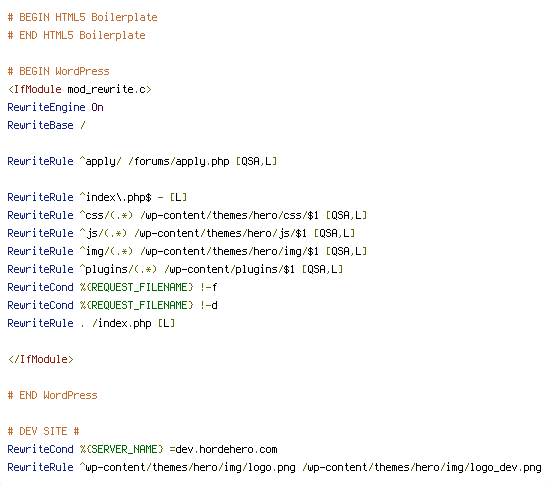Click the js rewrite rule line
Image resolution: width=550 pixels, height=484 pixels.
181,233
